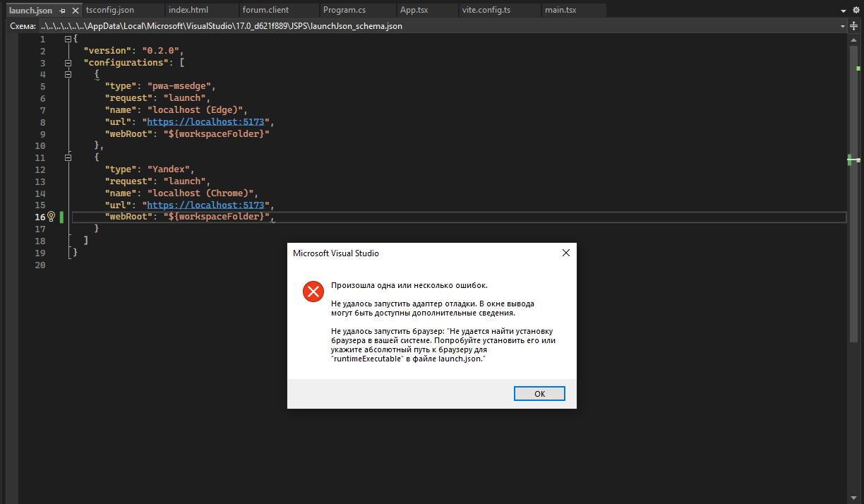The image size is (864, 504).
Task: Click the "configurations" key on line 3
Action: (124, 63)
